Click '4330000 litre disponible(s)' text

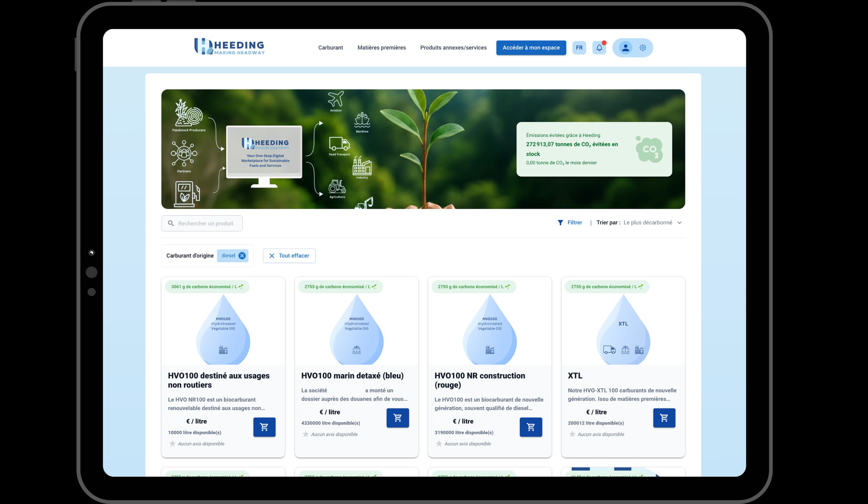point(331,423)
